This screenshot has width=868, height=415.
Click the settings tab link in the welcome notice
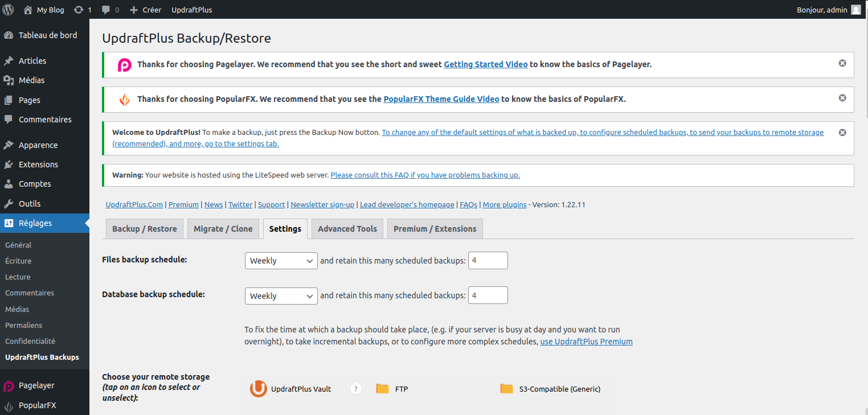[x=468, y=138]
